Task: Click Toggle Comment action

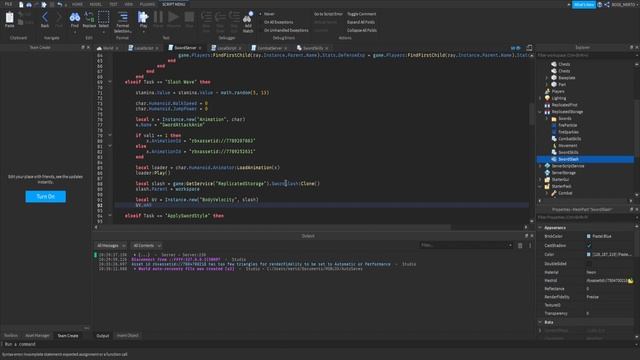Action: point(361,14)
